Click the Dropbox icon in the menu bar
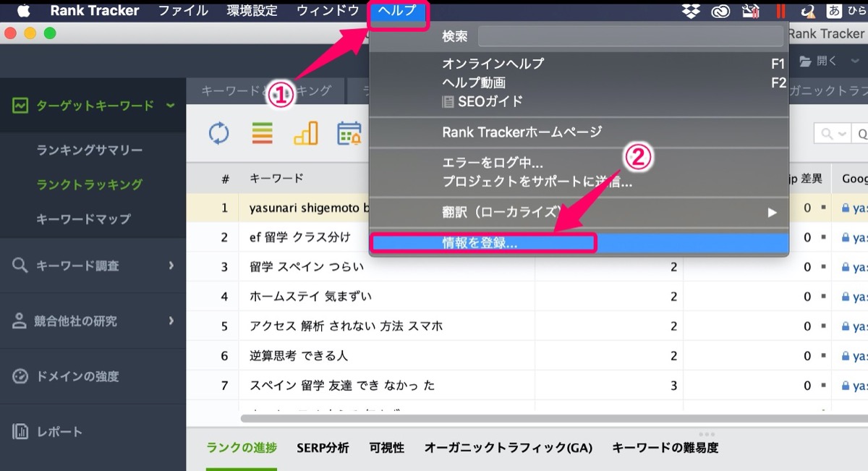The width and height of the screenshot is (868, 471). click(691, 11)
